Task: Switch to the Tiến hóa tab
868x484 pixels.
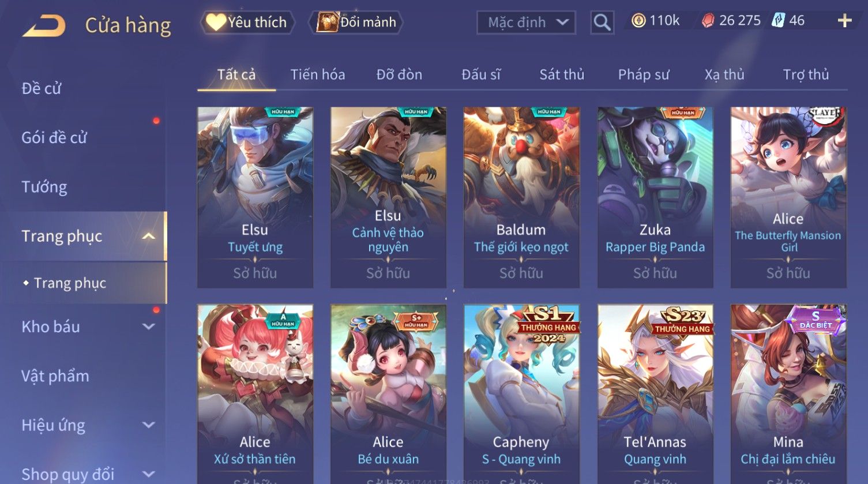Action: pos(318,74)
